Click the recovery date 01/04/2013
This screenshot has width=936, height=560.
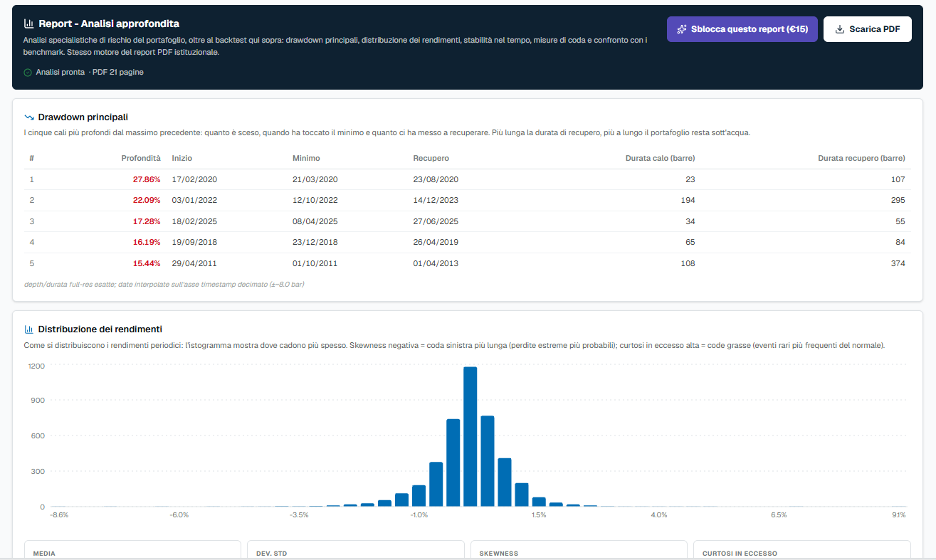[436, 263]
